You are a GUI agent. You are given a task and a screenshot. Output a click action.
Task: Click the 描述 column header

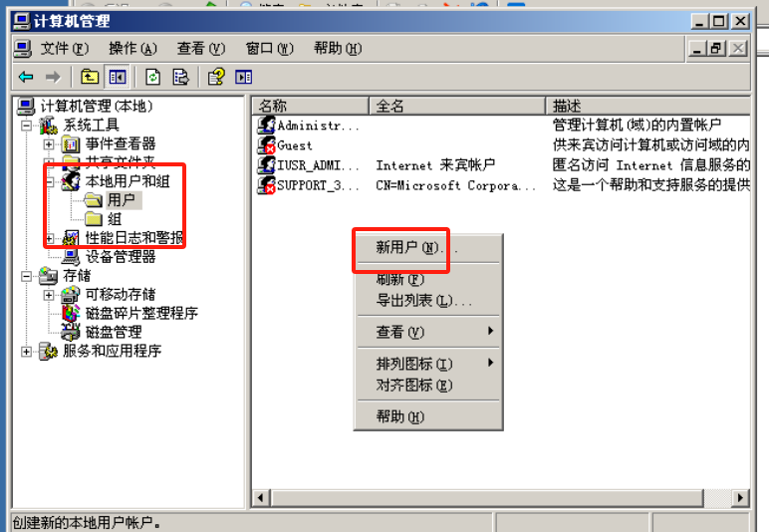coord(647,106)
